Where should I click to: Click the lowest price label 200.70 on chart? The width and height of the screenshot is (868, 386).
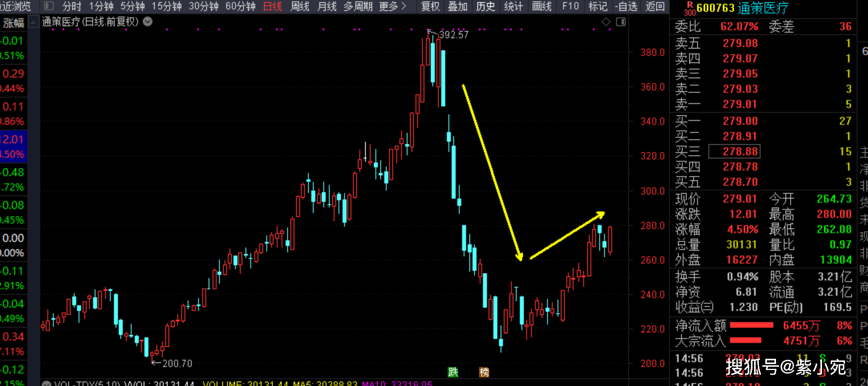[x=177, y=364]
